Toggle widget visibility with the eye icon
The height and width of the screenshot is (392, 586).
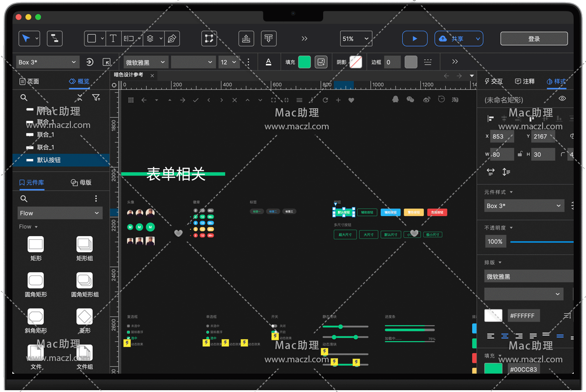click(x=562, y=99)
